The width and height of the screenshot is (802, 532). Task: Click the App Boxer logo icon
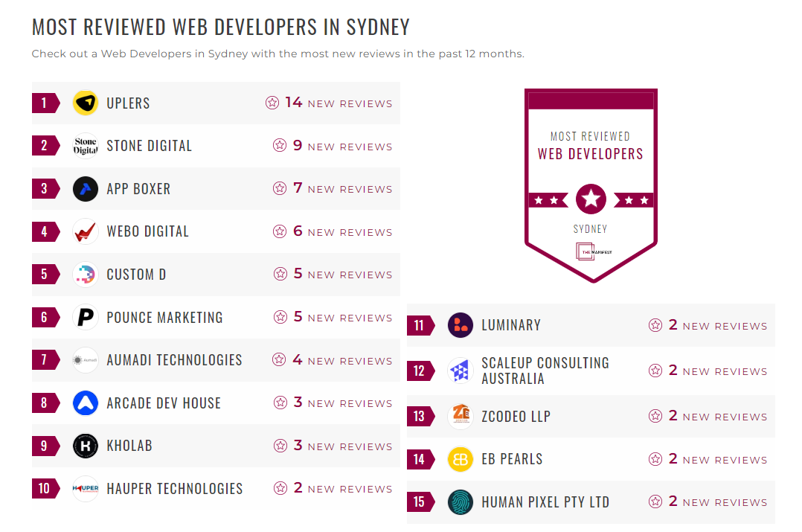tap(85, 188)
